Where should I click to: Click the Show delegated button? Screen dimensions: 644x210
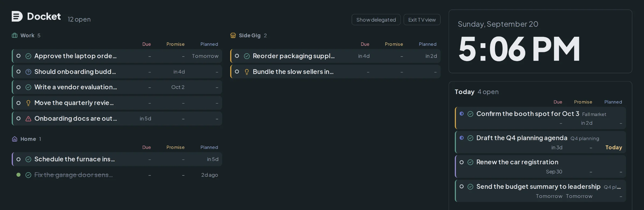(376, 20)
